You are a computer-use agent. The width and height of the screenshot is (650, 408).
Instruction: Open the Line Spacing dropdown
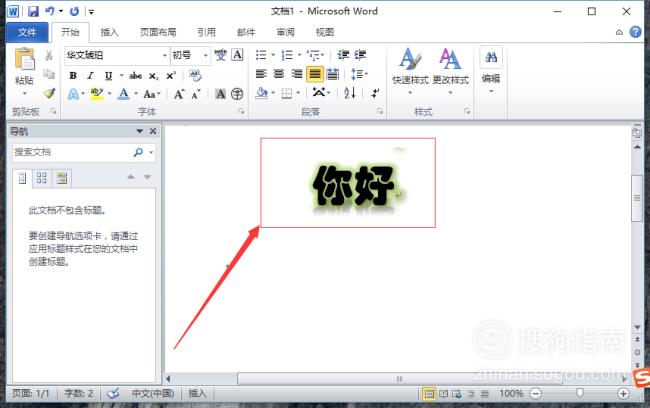[x=359, y=74]
